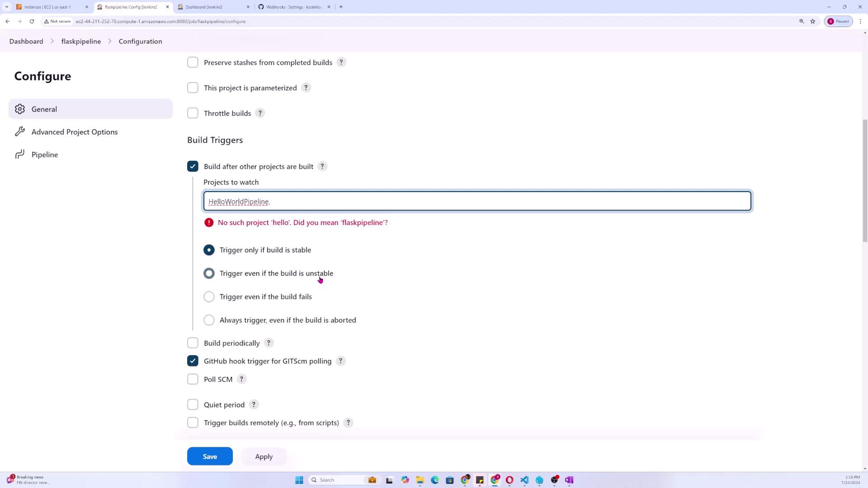Click browser reload page icon

(x=32, y=21)
